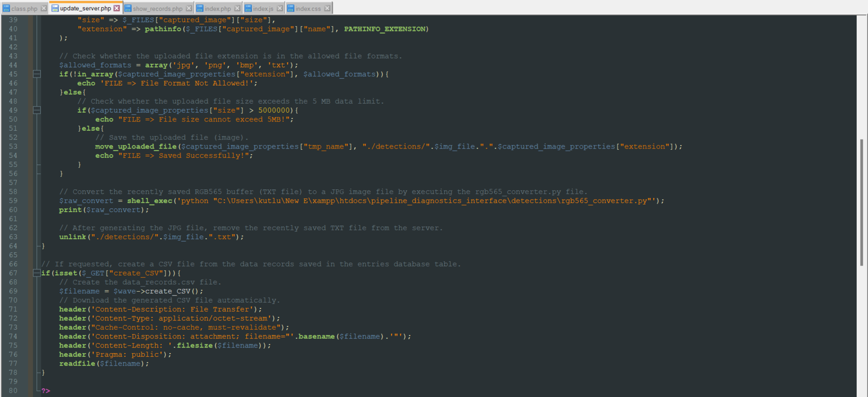Click the move_uploaded_file function name
The height and width of the screenshot is (397, 868).
(136, 146)
